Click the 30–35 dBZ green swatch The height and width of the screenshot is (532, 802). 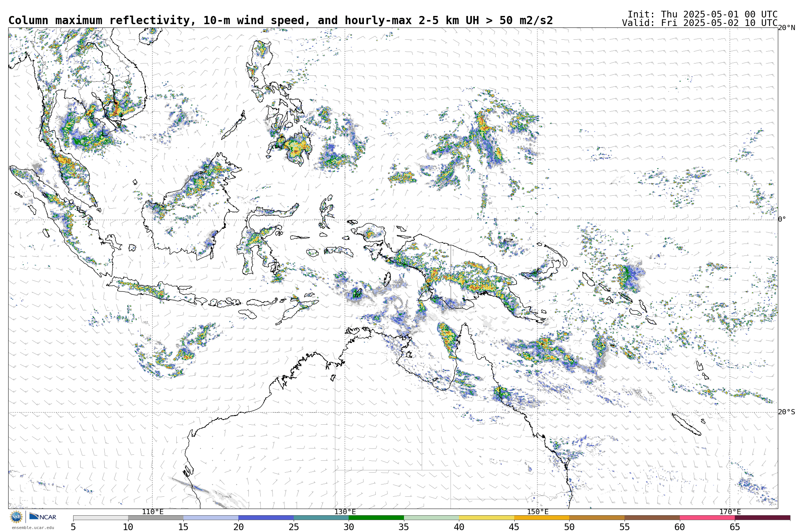[376, 518]
